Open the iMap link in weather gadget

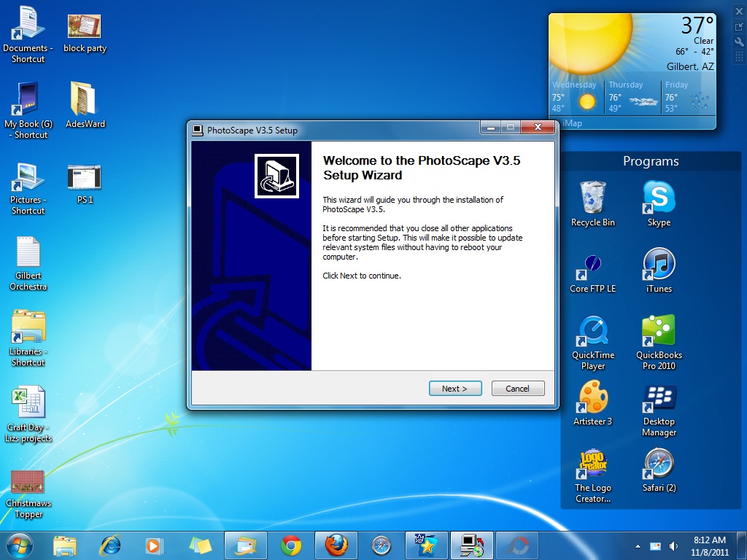(572, 123)
